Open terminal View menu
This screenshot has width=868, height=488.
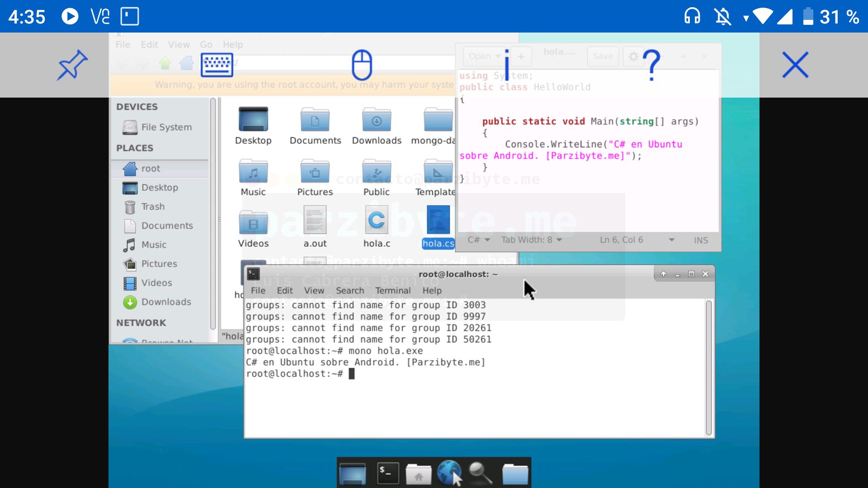(314, 291)
